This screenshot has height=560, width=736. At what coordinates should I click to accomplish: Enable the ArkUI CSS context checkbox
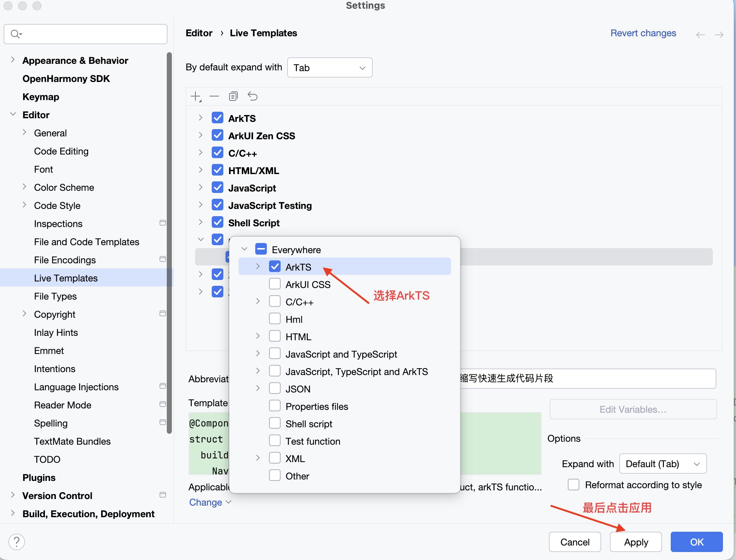pos(275,284)
